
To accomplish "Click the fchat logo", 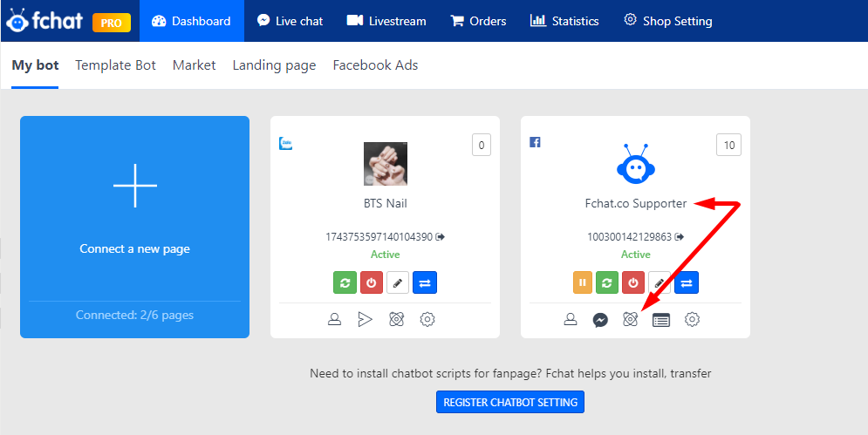I will click(x=44, y=20).
